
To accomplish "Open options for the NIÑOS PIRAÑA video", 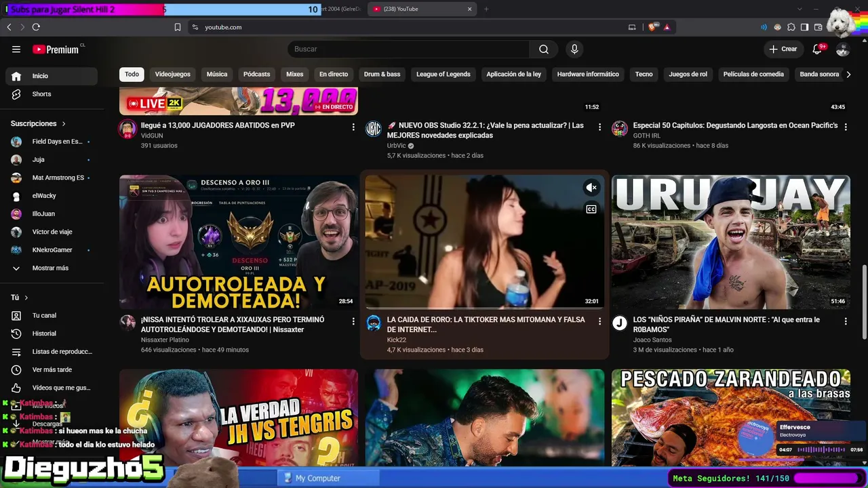I will [x=846, y=321].
